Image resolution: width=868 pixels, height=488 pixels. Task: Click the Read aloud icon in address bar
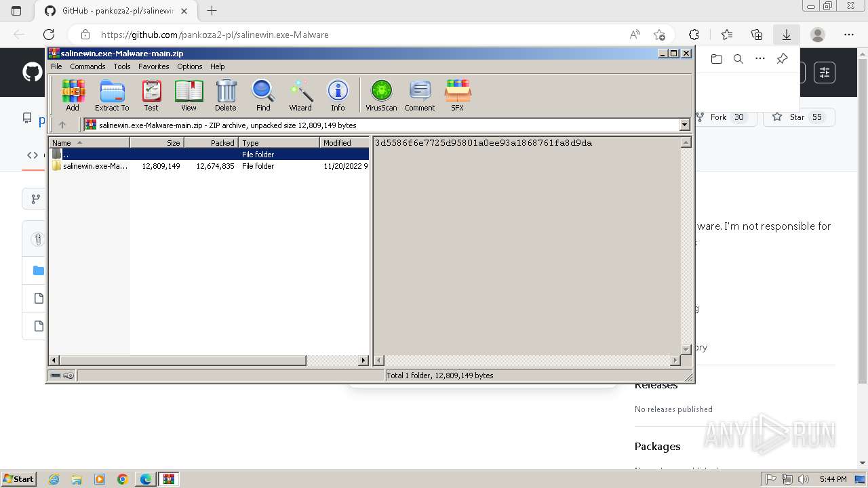tap(635, 35)
